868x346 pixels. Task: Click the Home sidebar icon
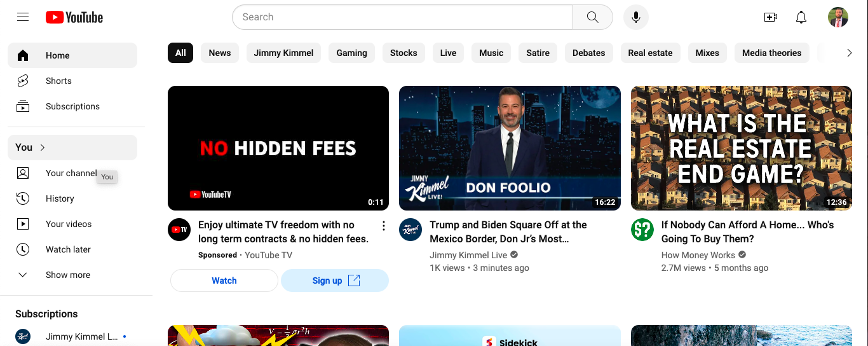(x=23, y=55)
